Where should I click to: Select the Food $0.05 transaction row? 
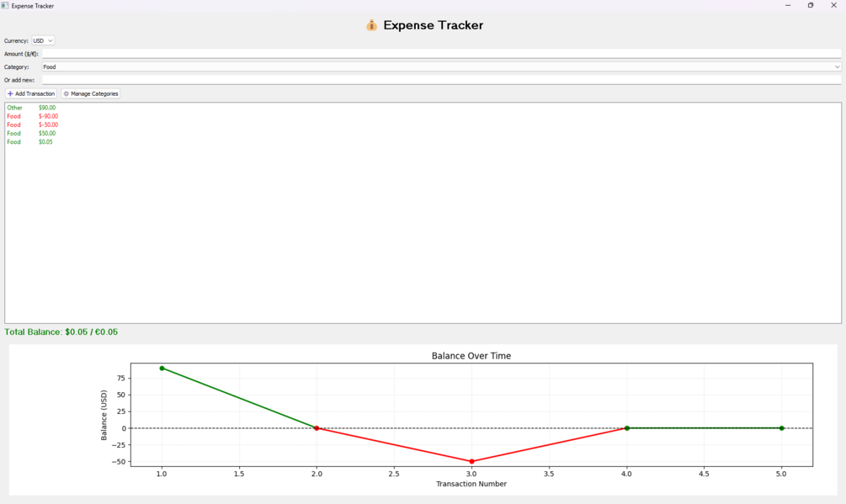423,142
